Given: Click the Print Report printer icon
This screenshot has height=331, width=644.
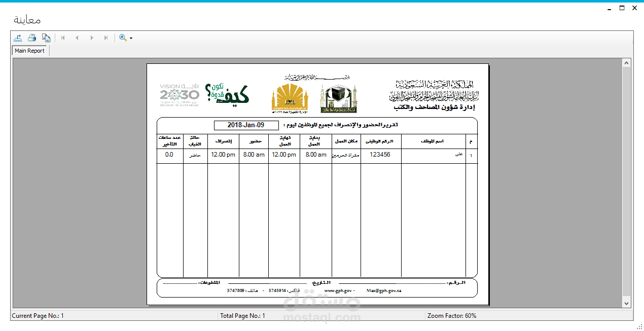Looking at the screenshot, I should point(32,38).
